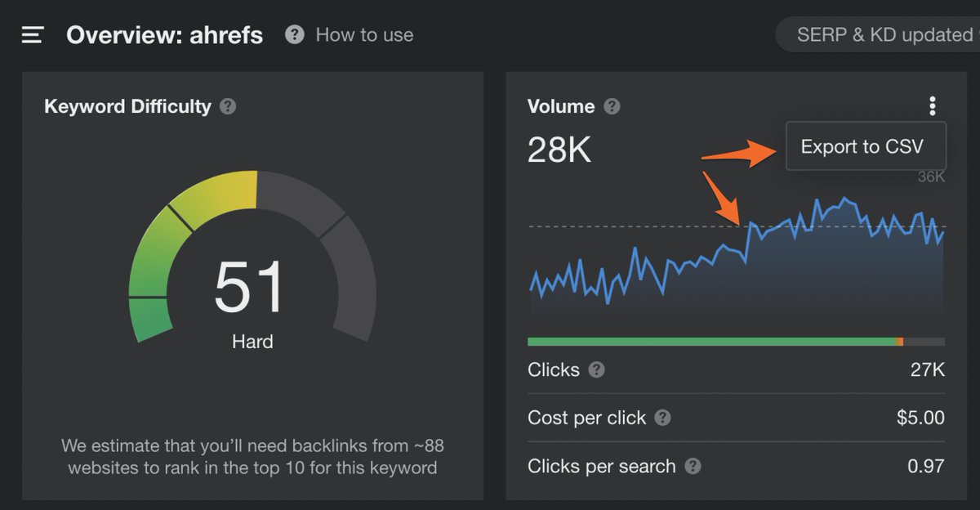Image resolution: width=980 pixels, height=510 pixels.
Task: Open the Volume card three-dot menu
Action: 932,106
